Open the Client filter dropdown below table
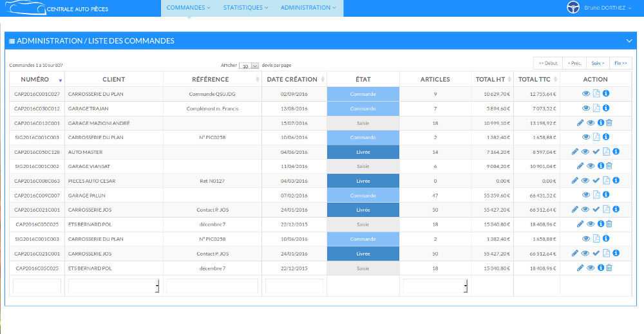 pos(114,286)
